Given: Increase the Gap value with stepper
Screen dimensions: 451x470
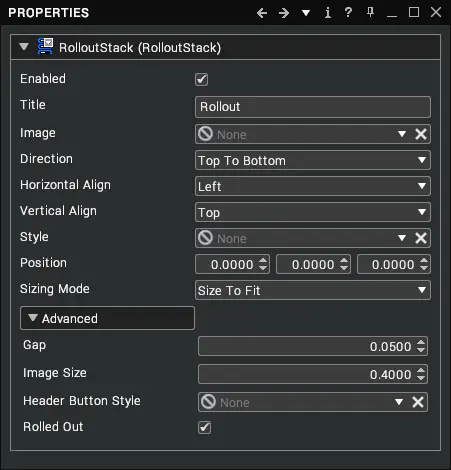Looking at the screenshot, I should [x=421, y=343].
